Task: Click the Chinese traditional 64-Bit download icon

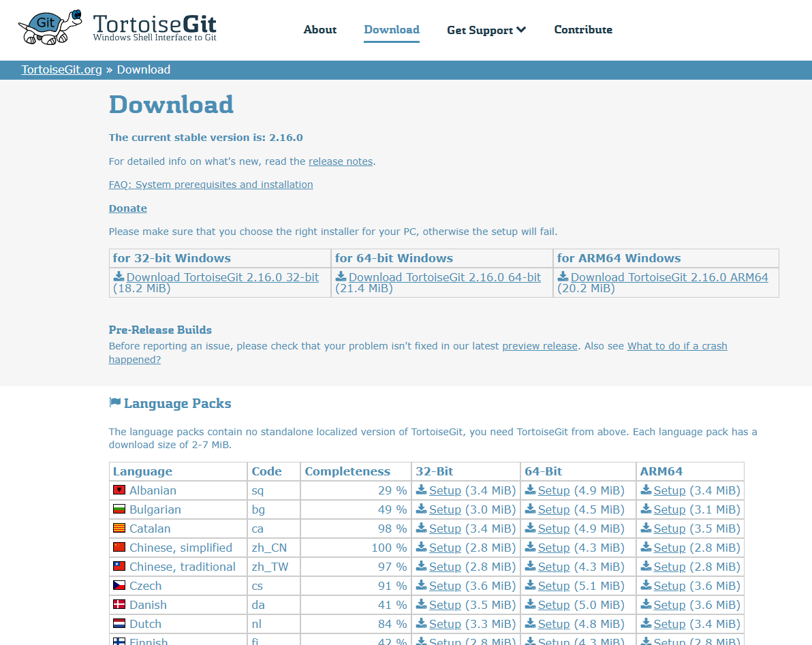Action: click(x=530, y=566)
